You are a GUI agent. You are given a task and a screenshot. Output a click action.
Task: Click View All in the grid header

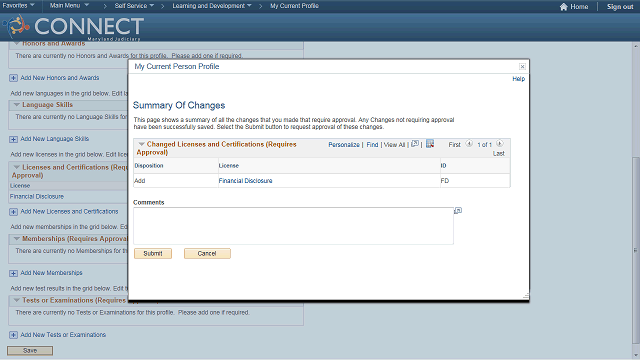point(394,145)
